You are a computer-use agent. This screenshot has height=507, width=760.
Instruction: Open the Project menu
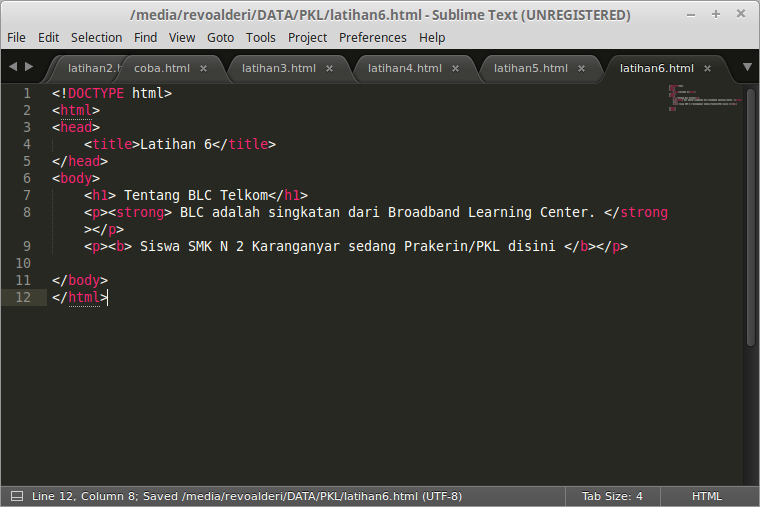(x=307, y=37)
